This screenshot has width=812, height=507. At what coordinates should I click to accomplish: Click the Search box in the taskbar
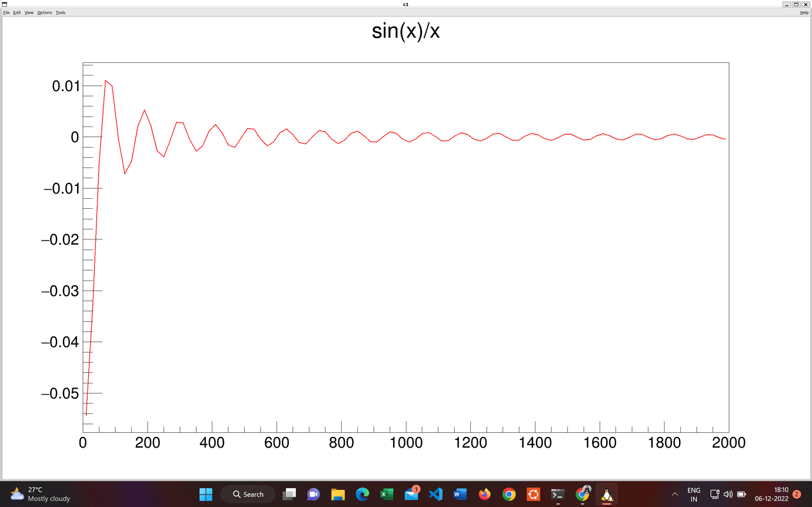coord(247,494)
